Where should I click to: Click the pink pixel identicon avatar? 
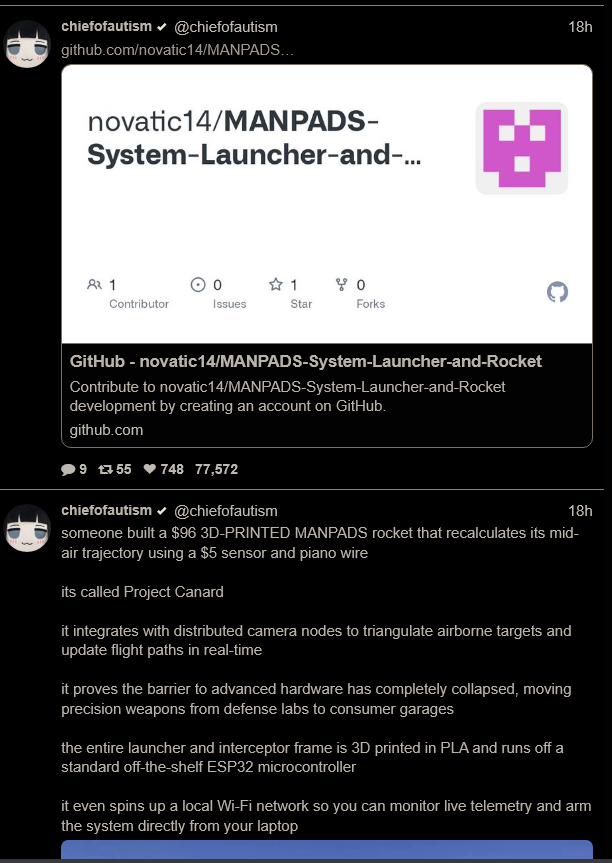[522, 148]
